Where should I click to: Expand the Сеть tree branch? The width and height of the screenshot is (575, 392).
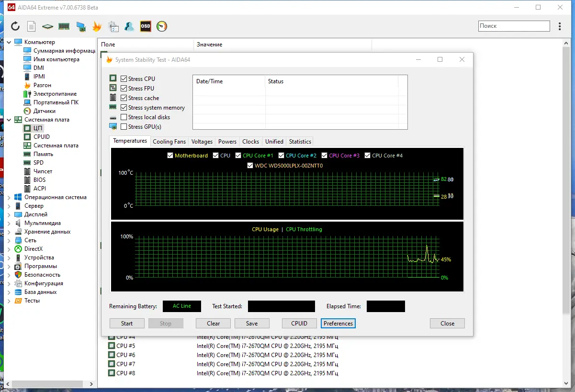pyautogui.click(x=9, y=240)
